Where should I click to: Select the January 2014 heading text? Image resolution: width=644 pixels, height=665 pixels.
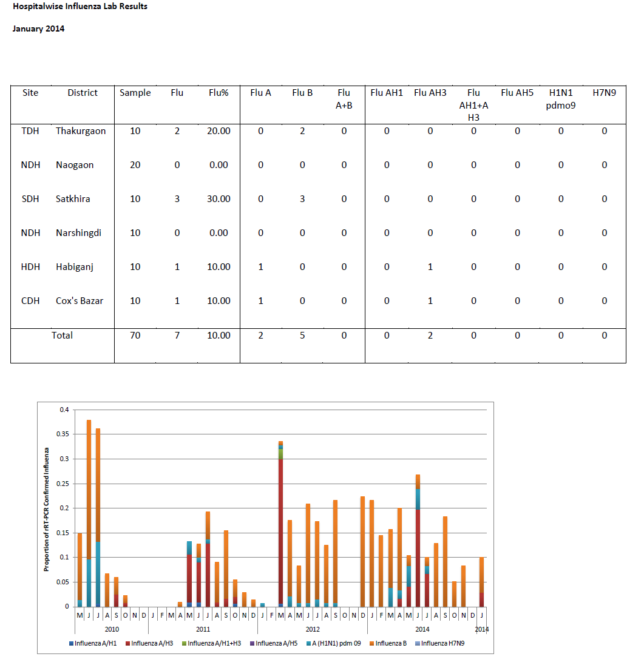(x=38, y=29)
